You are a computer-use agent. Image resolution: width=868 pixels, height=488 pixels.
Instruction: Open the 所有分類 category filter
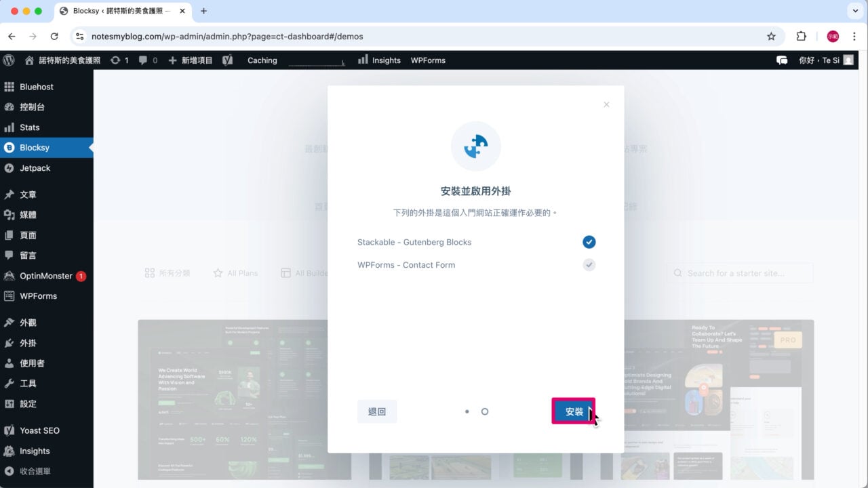coord(167,272)
